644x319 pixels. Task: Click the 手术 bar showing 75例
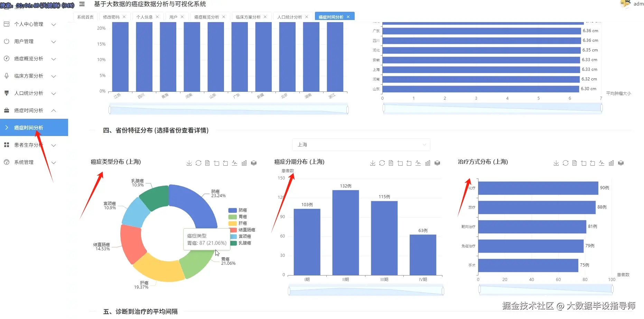coord(528,265)
